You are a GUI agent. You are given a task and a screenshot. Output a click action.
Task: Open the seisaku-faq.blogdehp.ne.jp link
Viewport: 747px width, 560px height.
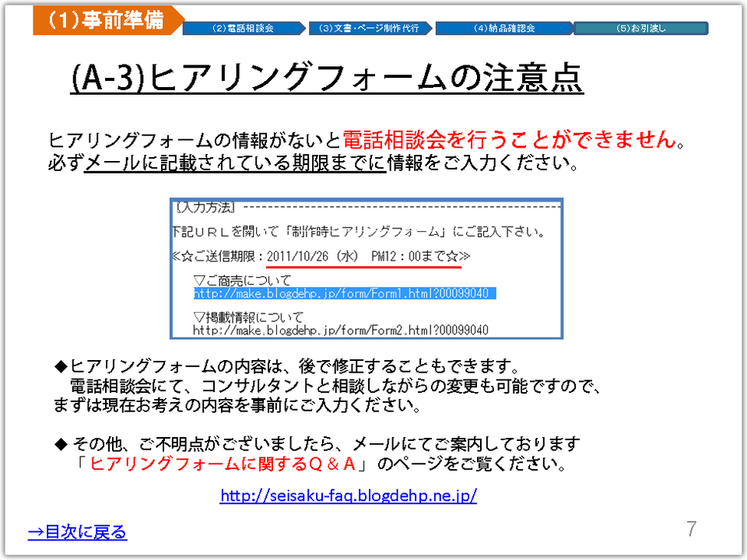[x=348, y=495]
